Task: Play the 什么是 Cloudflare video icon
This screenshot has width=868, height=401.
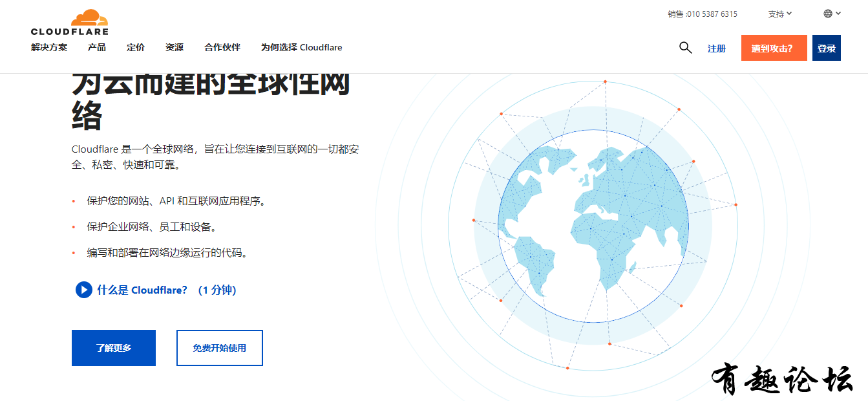Action: click(83, 290)
